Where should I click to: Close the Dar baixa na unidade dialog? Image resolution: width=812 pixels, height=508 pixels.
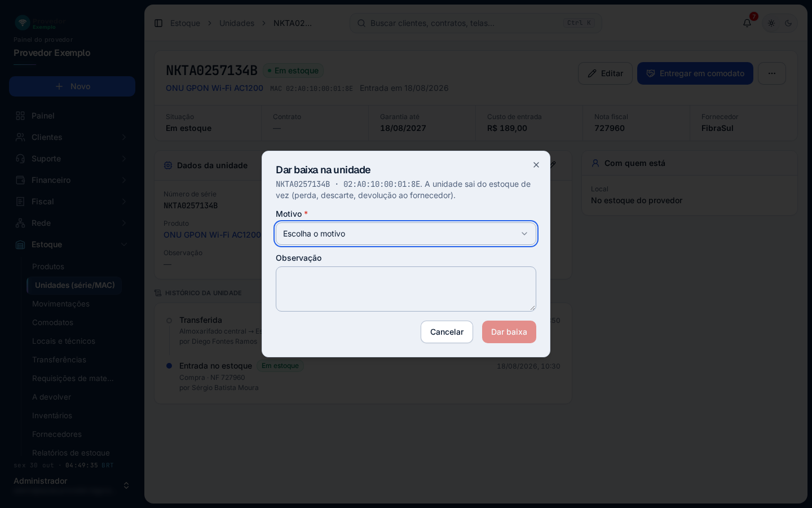(x=536, y=165)
